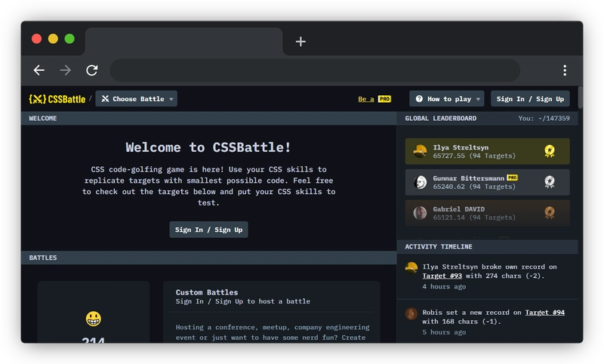Click the '4 hours ago' timestamp
The width and height of the screenshot is (604, 364).
click(444, 286)
